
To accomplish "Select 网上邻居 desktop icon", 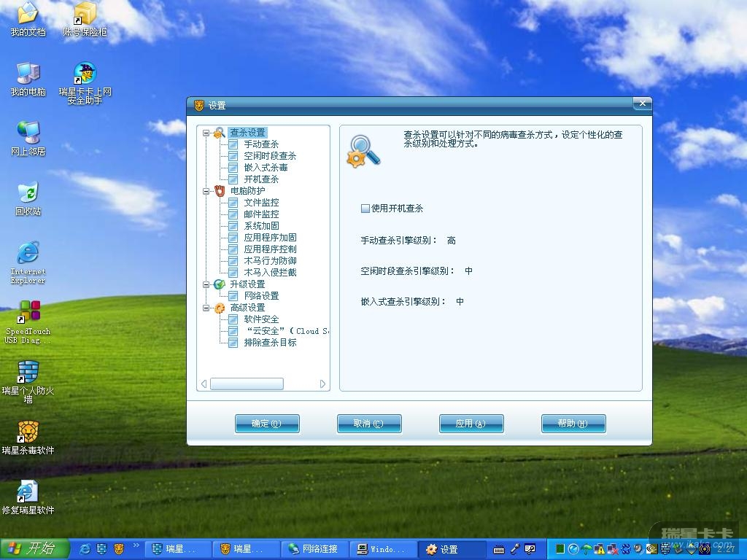I will point(28,139).
